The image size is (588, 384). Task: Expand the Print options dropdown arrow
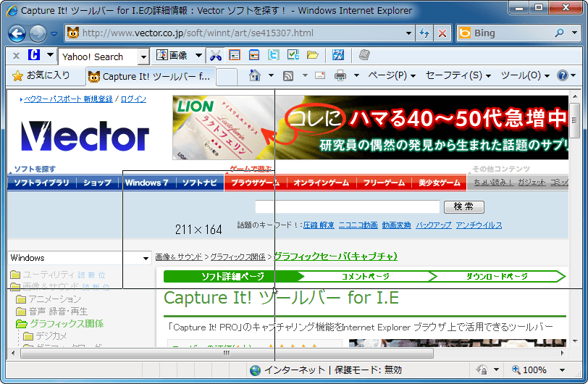pos(356,76)
